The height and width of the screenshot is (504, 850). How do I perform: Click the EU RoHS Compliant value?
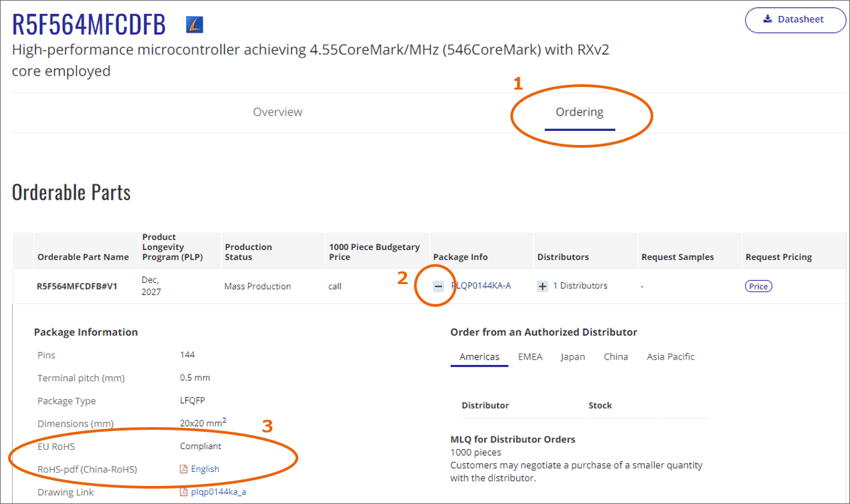201,446
